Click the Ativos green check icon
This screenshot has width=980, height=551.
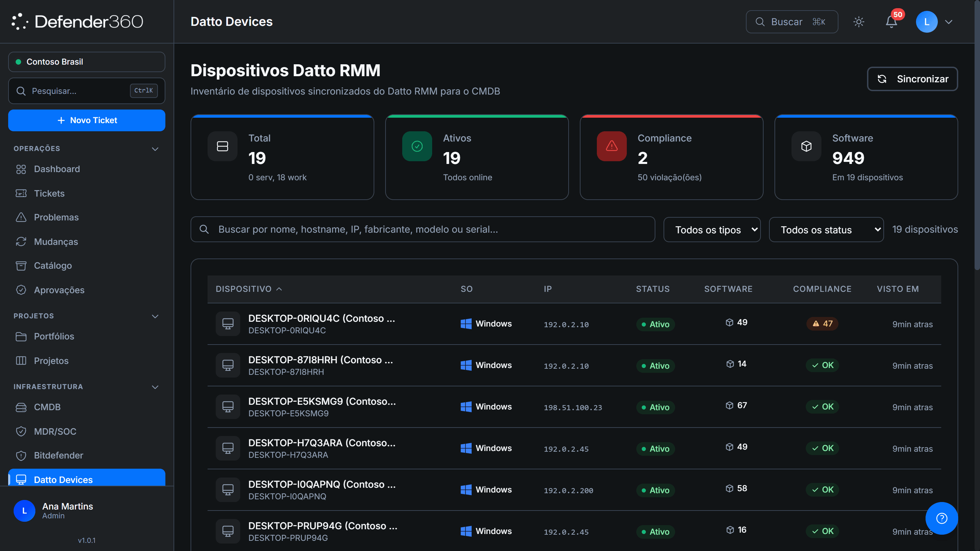417,146
